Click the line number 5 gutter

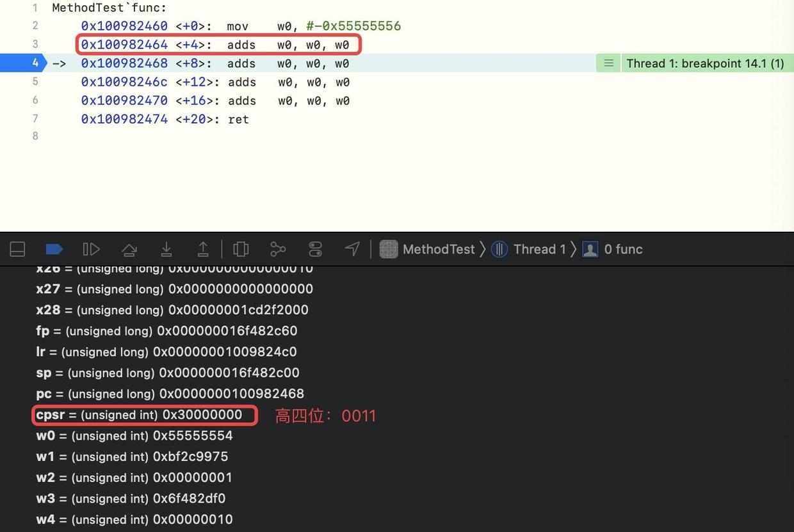coord(35,81)
